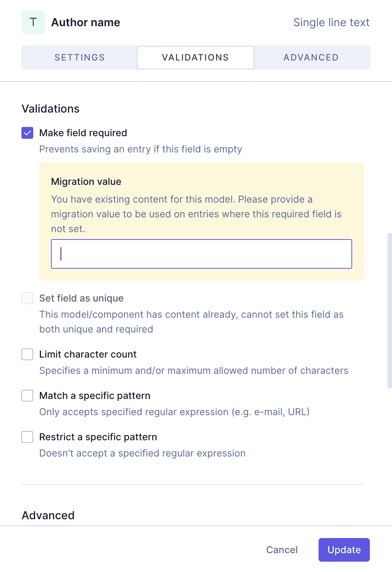Enable the Set field as unique checkbox

pos(27,298)
